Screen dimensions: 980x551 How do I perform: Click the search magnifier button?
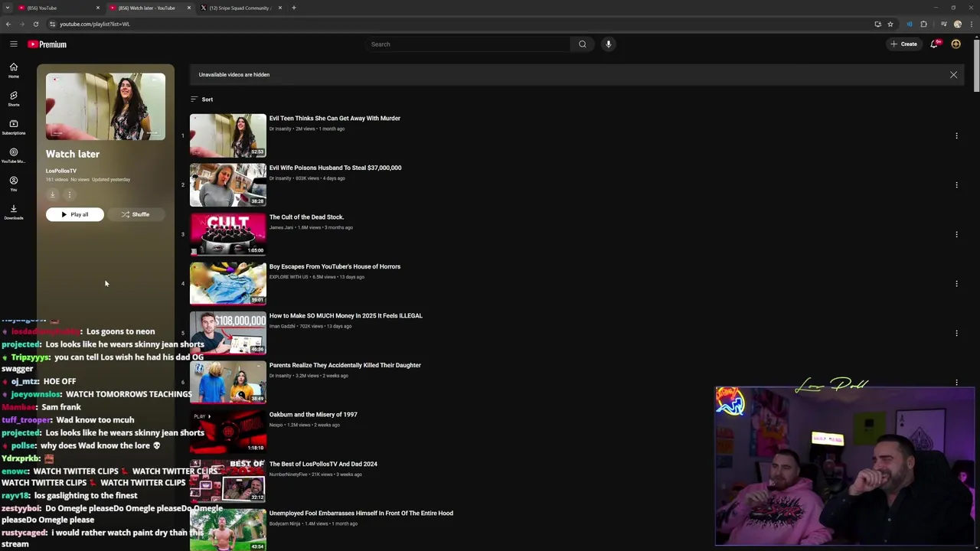point(583,44)
